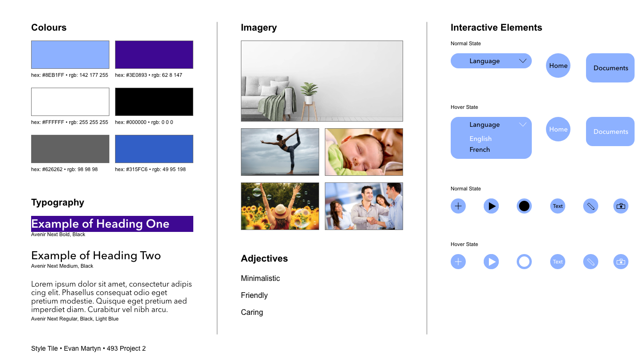This screenshot has height=362, width=644.
Task: Open the collapsed Language dropdown
Action: [491, 61]
